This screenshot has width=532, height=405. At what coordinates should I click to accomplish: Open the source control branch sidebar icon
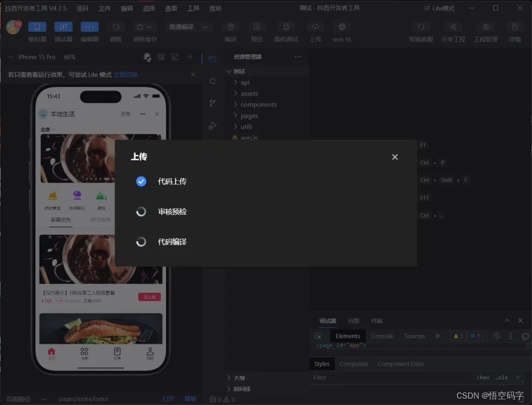212,103
